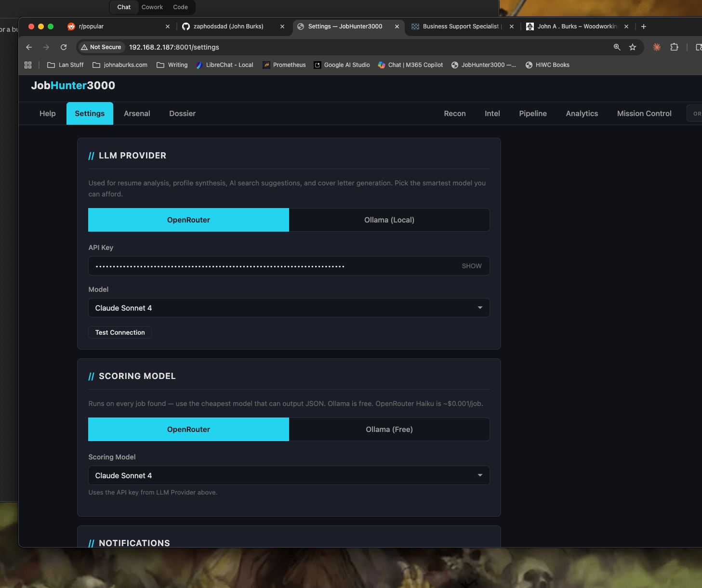Reveal the API key with SHOW
The image size is (702, 588).
472,266
